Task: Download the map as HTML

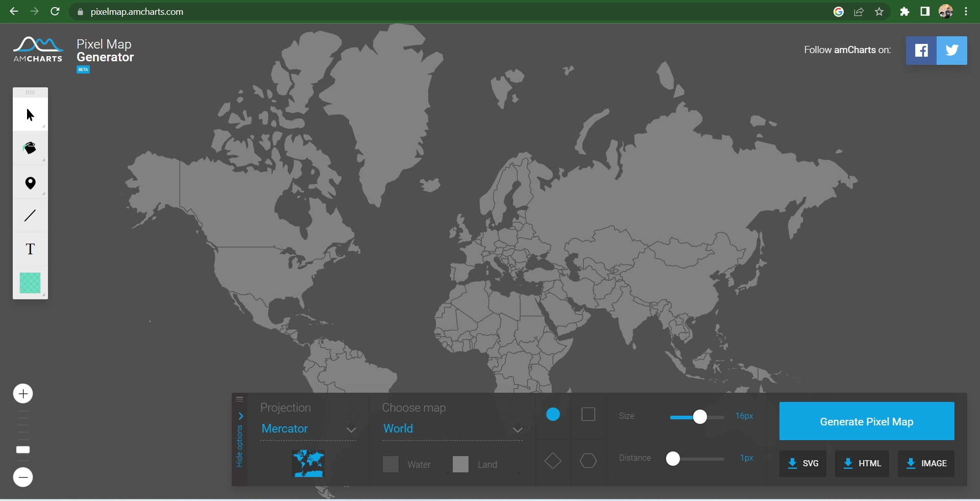Action: click(862, 464)
